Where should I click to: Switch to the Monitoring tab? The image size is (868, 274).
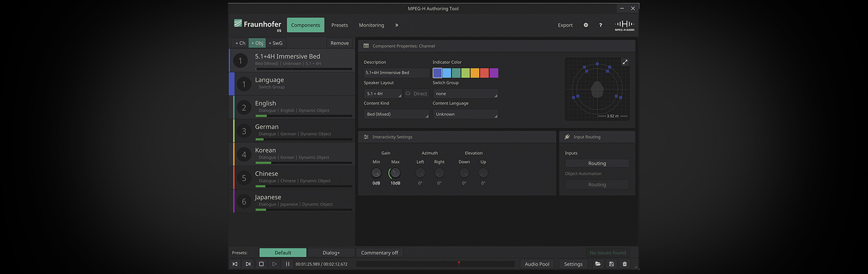click(x=371, y=25)
